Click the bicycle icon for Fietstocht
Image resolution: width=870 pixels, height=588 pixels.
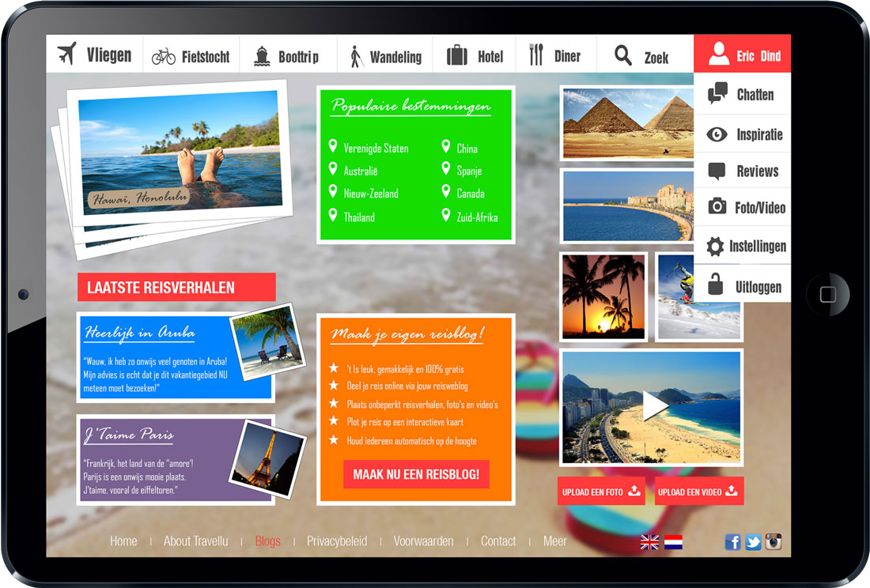click(164, 56)
